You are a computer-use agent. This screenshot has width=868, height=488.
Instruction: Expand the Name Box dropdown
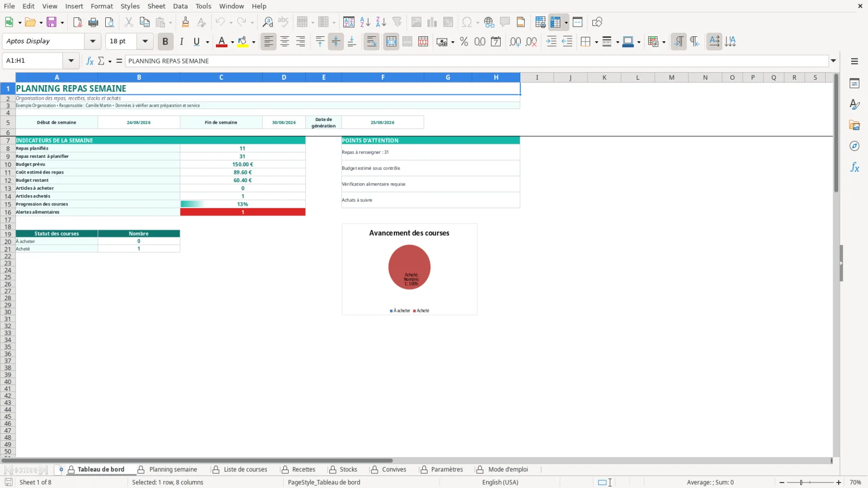[71, 61]
